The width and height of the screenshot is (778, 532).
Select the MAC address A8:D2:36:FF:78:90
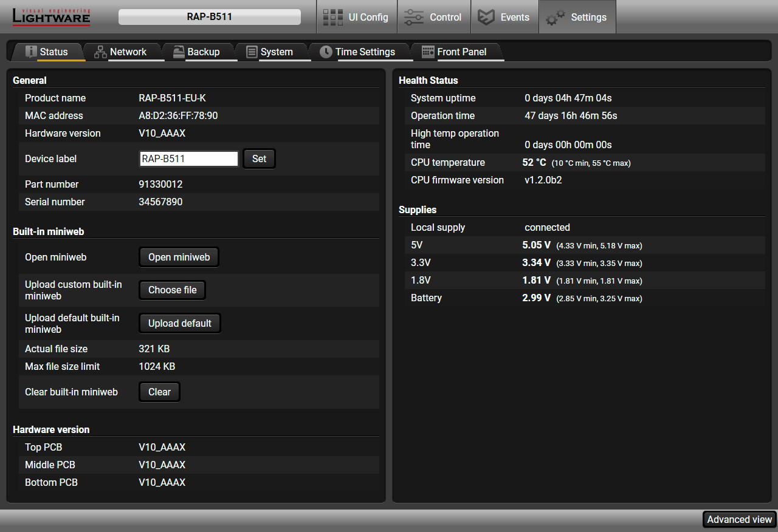coord(178,115)
